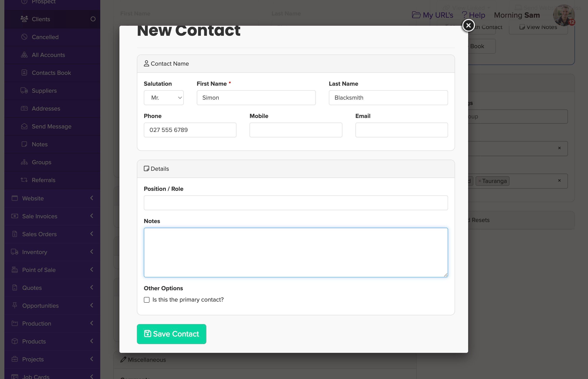The image size is (588, 379).
Task: Click the Cancelled ban icon
Action: (24, 37)
